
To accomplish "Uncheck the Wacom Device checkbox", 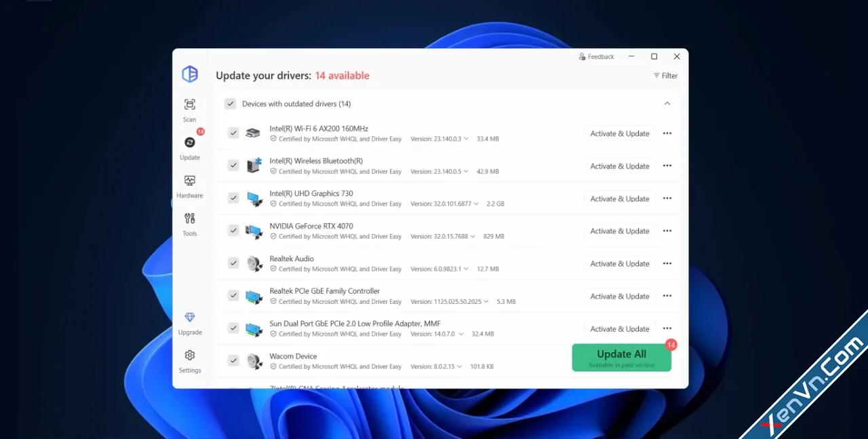I will (x=233, y=360).
